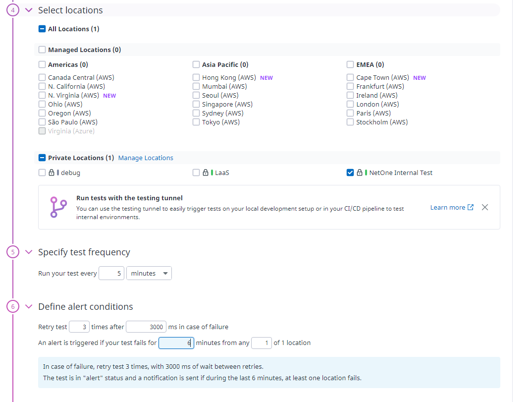Screen dimensions: 532x402
Task: Click the Specify test frequency heading
Action: [x=84, y=252]
